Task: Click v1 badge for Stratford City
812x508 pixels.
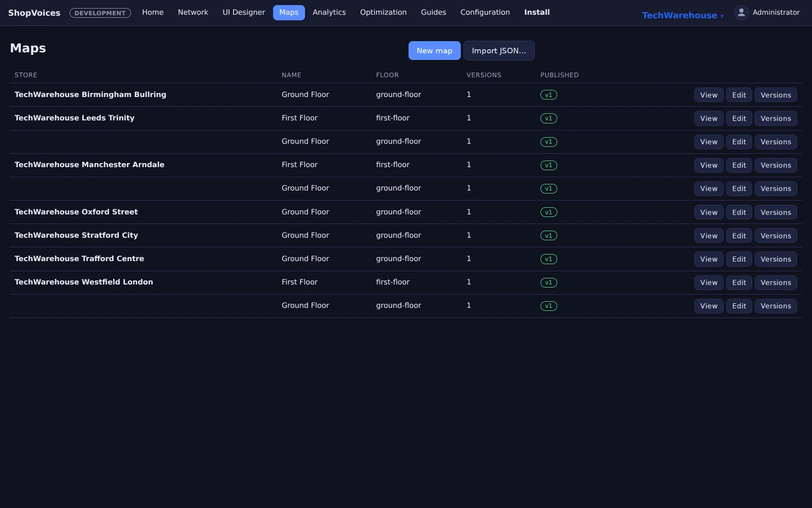Action: tap(549, 236)
